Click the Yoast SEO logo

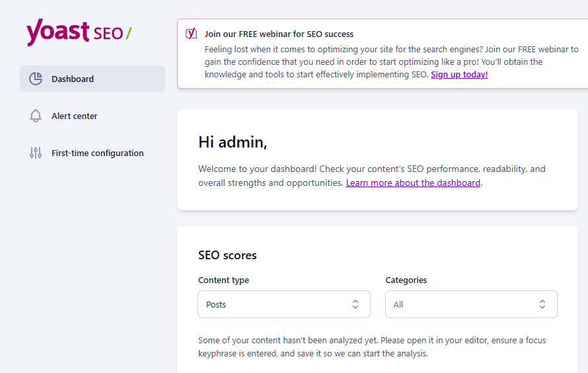[79, 32]
